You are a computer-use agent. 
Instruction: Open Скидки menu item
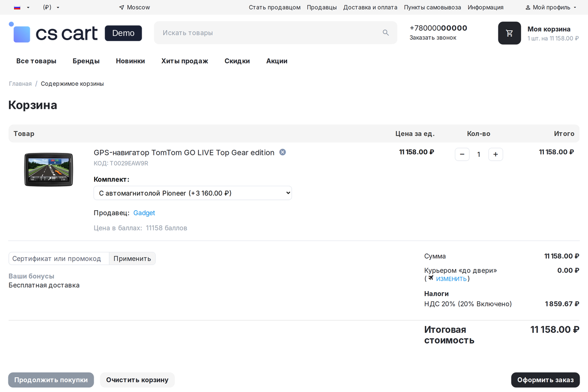(237, 61)
